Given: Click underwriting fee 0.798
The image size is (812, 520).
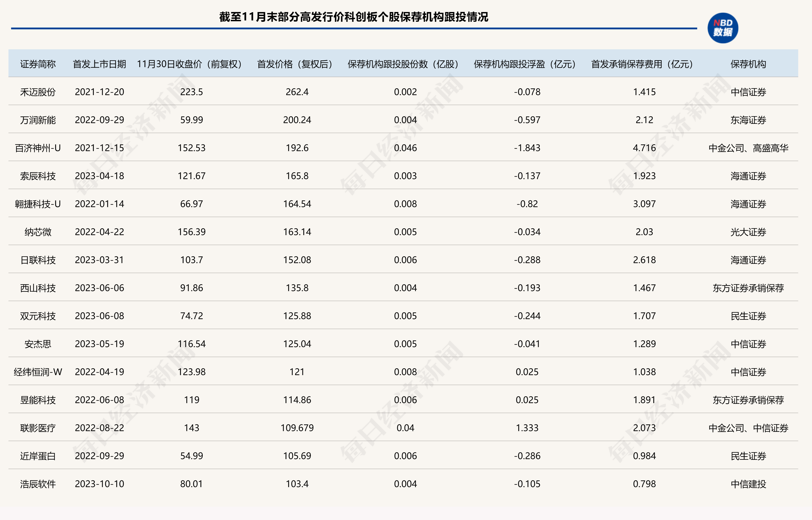Looking at the screenshot, I should (644, 484).
